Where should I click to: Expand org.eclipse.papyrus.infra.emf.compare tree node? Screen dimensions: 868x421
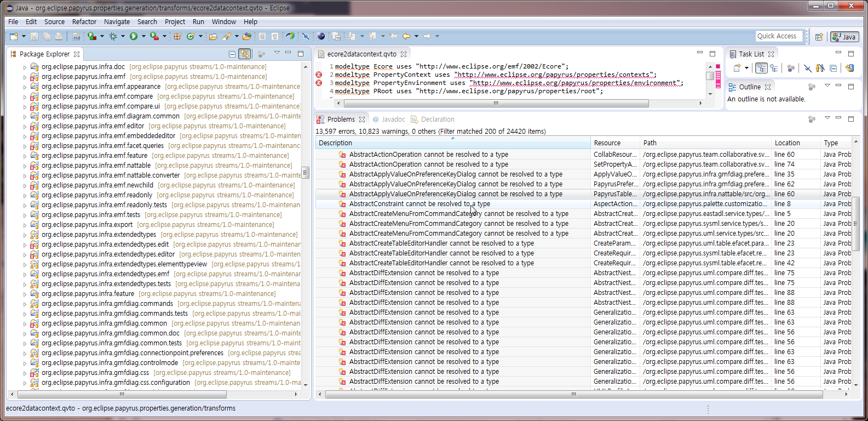pyautogui.click(x=25, y=96)
